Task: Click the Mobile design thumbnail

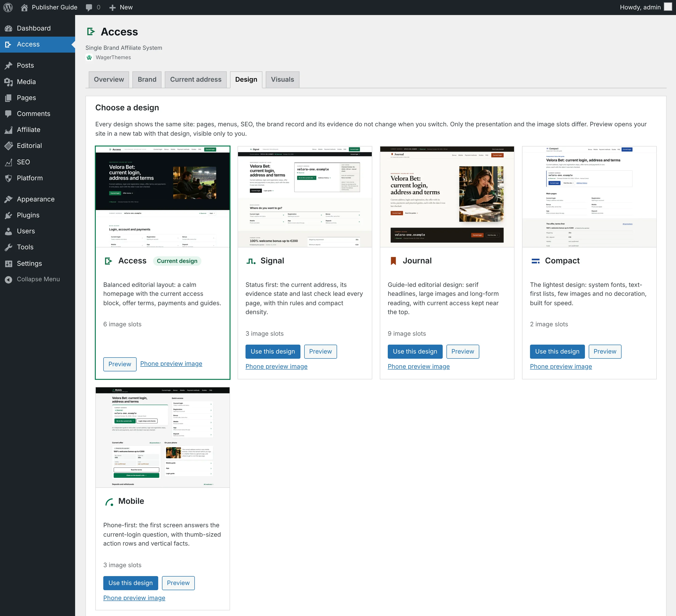Action: pos(163,437)
